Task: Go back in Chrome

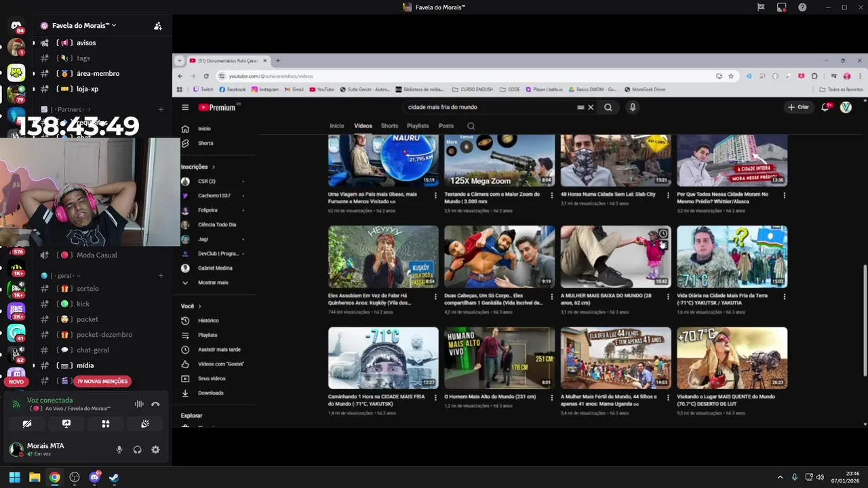Action: point(180,76)
